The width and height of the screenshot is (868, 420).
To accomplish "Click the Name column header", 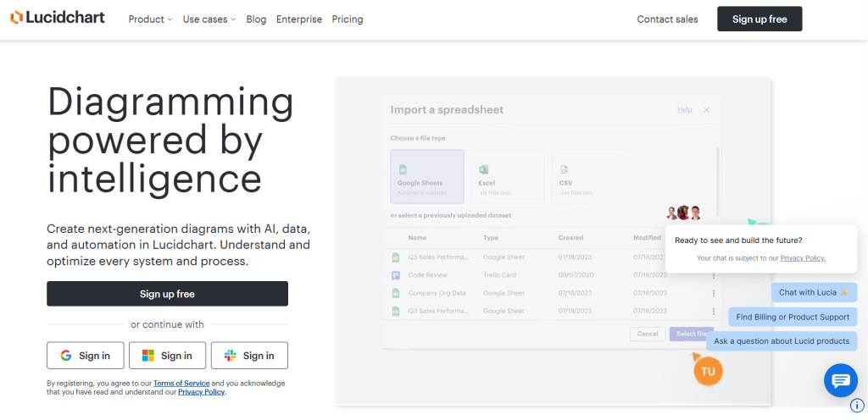I will click(417, 238).
